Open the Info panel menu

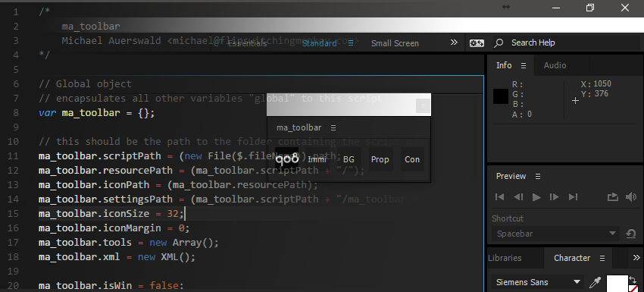coord(524,65)
